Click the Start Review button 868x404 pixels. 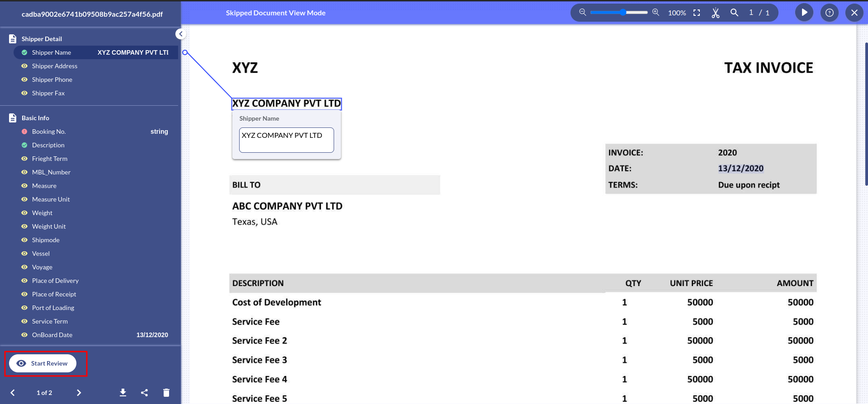pos(42,363)
